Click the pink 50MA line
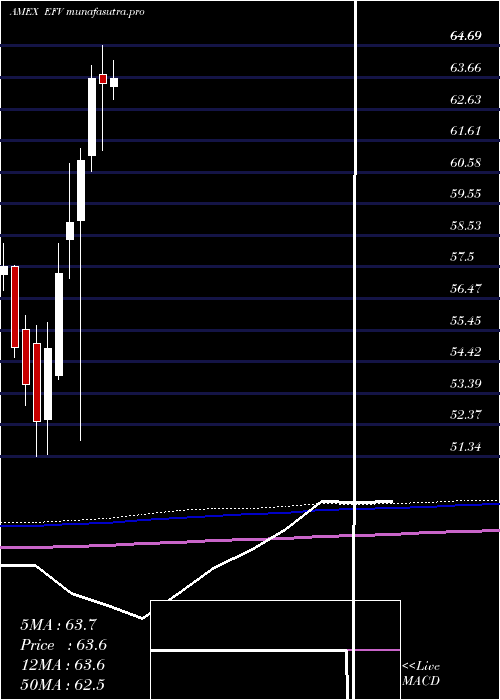 (250, 539)
